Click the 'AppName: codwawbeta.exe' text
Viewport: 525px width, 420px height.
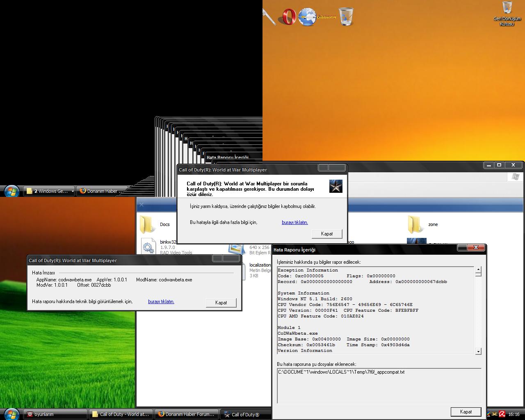[x=64, y=280]
